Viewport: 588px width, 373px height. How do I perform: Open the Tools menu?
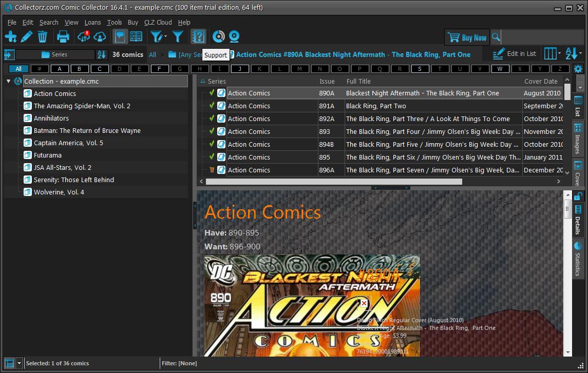tap(115, 22)
